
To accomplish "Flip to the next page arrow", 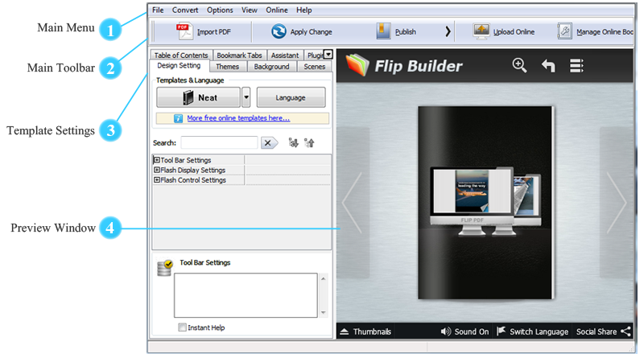I will point(617,203).
